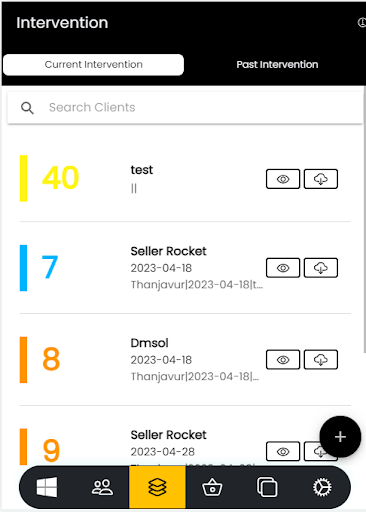The image size is (366, 512).
Task: Download the Seller Rocket 2023-04-18 intervention
Action: pos(321,268)
